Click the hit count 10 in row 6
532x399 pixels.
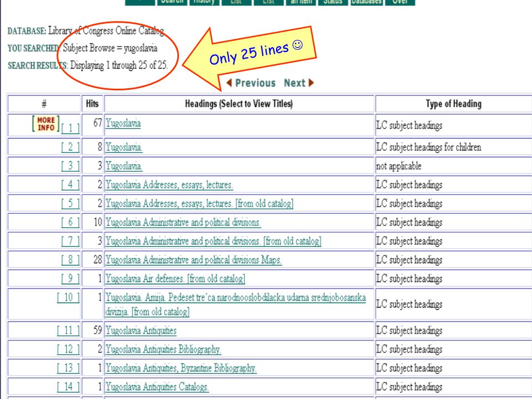(x=98, y=222)
